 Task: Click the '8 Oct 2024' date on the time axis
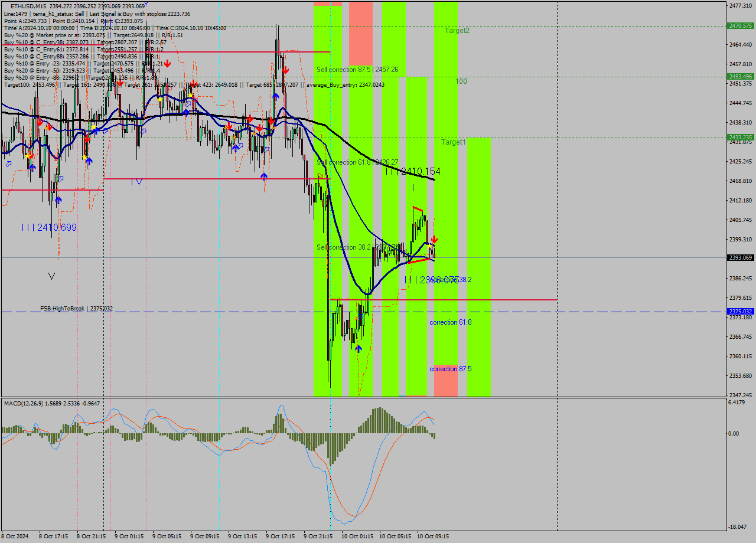15,537
